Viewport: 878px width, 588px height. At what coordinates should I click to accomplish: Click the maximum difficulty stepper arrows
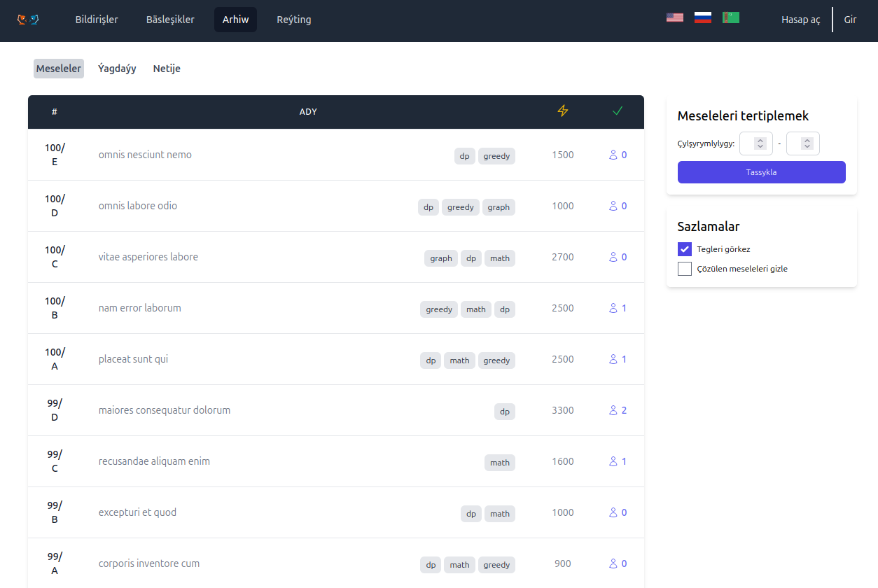807,143
